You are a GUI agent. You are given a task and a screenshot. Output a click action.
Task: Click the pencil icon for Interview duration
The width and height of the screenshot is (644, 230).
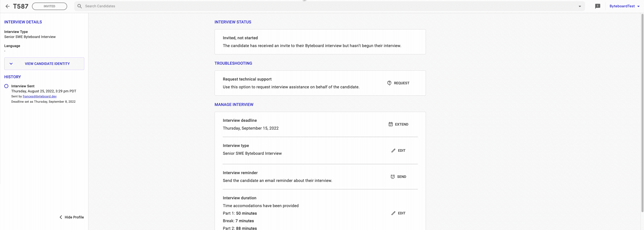point(393,213)
